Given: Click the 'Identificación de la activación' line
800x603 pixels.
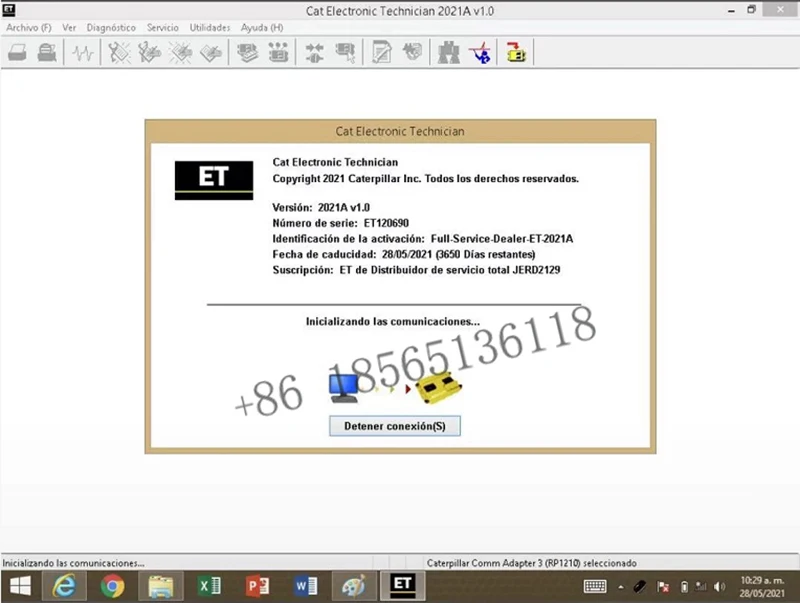Looking at the screenshot, I should click(422, 239).
